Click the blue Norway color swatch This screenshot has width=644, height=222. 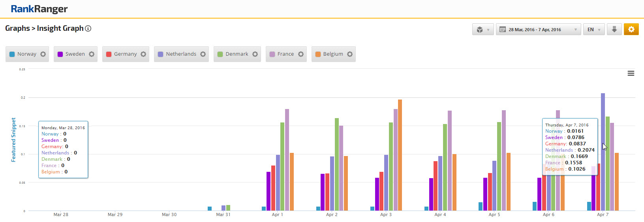(12, 54)
